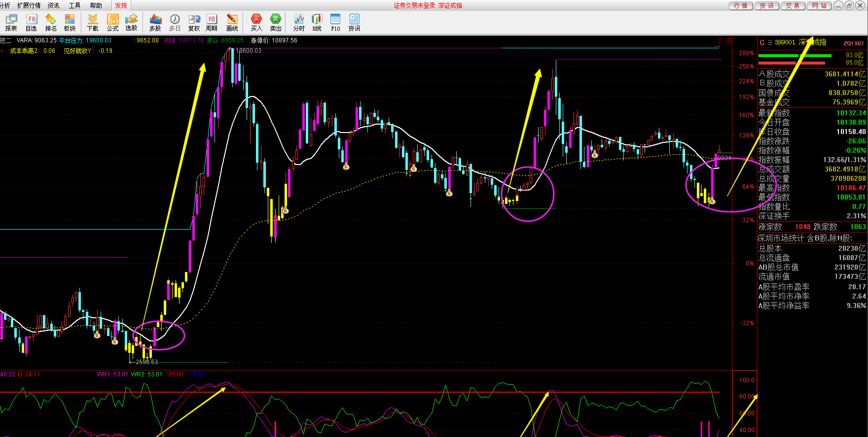Select the 发现 tab
This screenshot has width=868, height=437.
coord(121,5)
